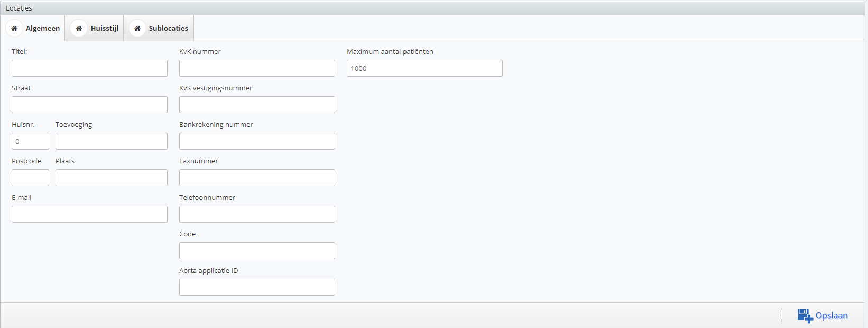The image size is (868, 328).
Task: Click the Aorta applicatie ID field
Action: pyautogui.click(x=257, y=287)
